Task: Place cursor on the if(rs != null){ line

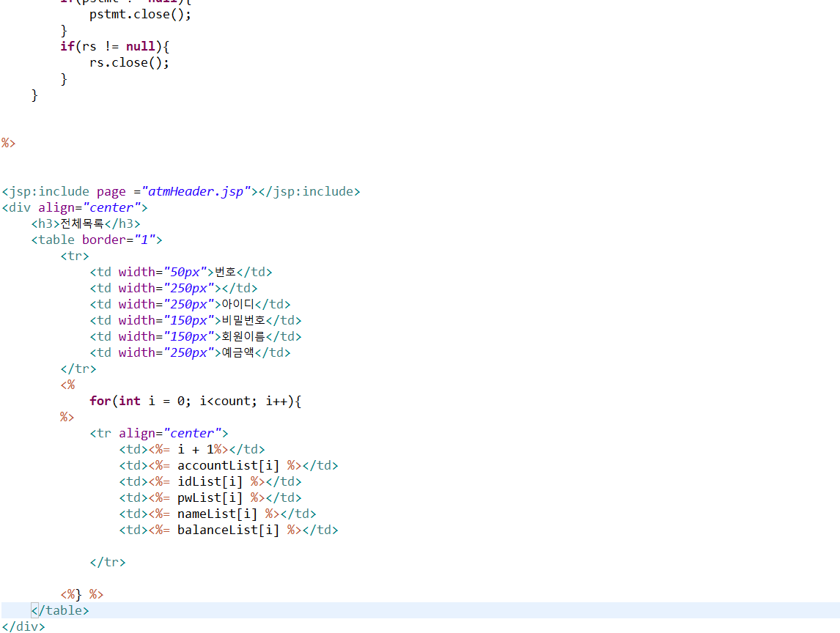Action: (x=114, y=47)
